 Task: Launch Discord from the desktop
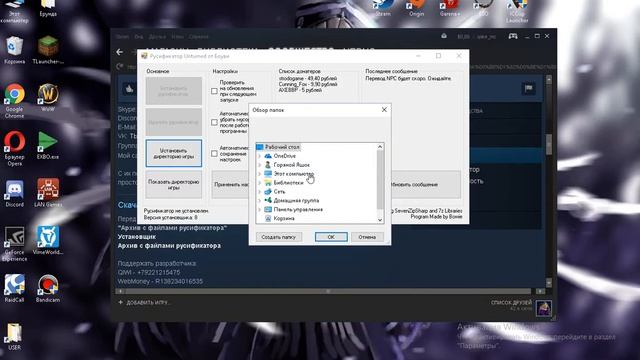15,194
